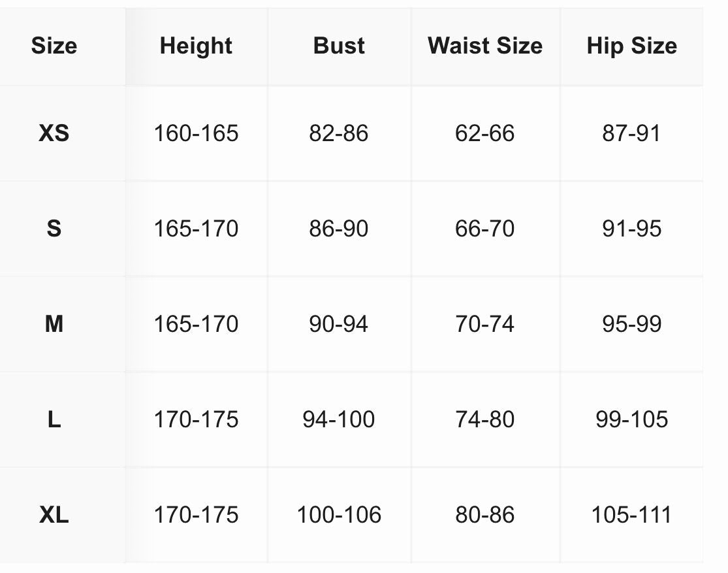
Task: Select the L size row label
Action: click(54, 419)
